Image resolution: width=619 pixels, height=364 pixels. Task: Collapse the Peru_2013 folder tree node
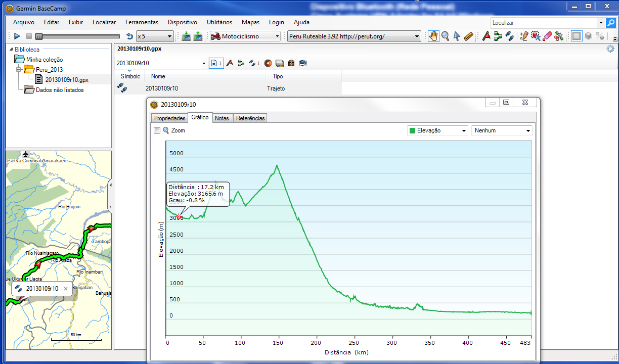(x=18, y=69)
